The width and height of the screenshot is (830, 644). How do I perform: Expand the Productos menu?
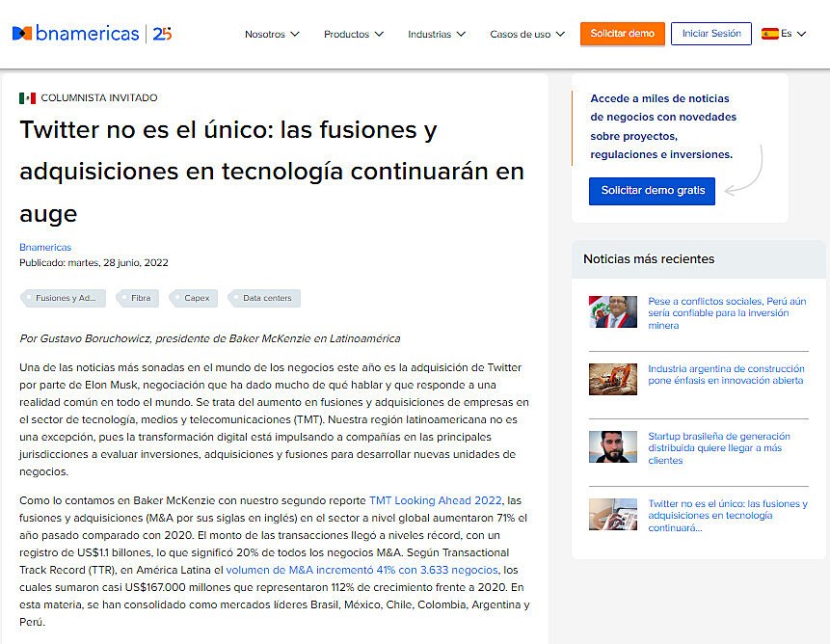tap(354, 34)
